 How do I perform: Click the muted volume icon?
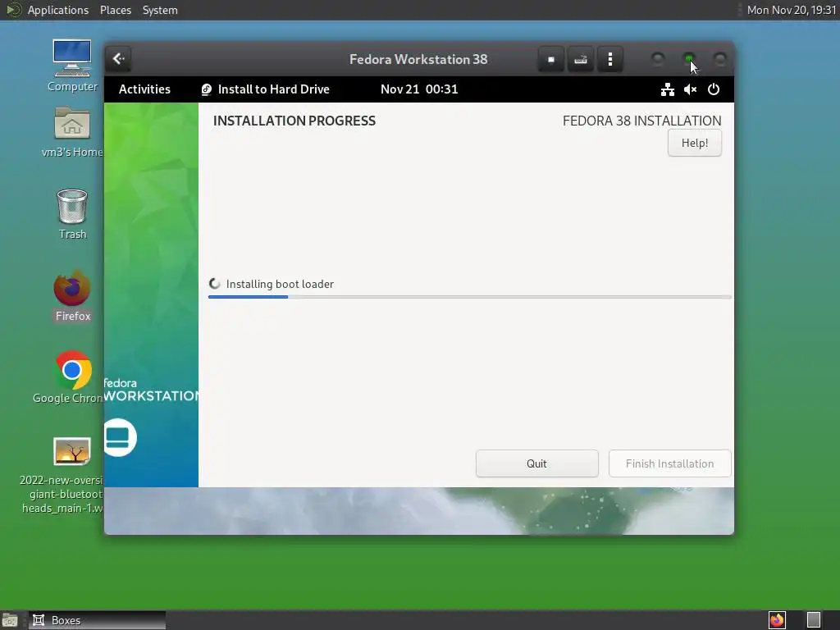pos(691,89)
